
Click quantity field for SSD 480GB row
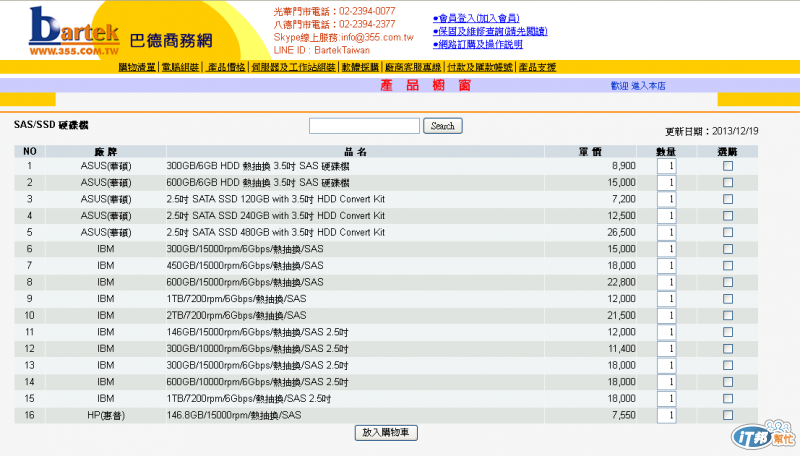666,233
